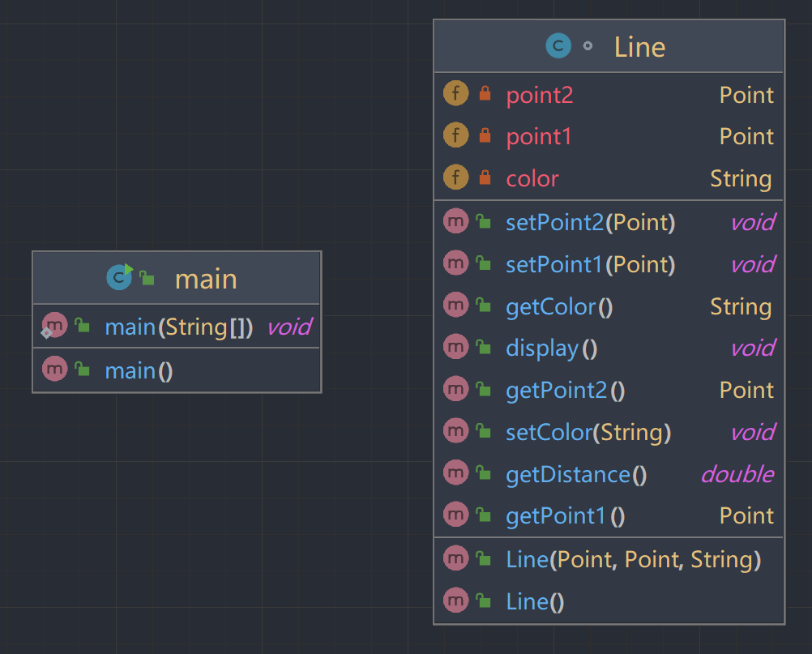This screenshot has width=812, height=654.
Task: Click the main class header title
Action: (206, 279)
